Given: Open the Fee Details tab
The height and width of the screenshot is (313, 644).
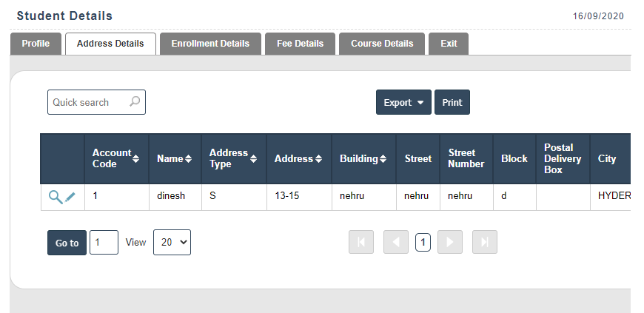Looking at the screenshot, I should point(300,44).
